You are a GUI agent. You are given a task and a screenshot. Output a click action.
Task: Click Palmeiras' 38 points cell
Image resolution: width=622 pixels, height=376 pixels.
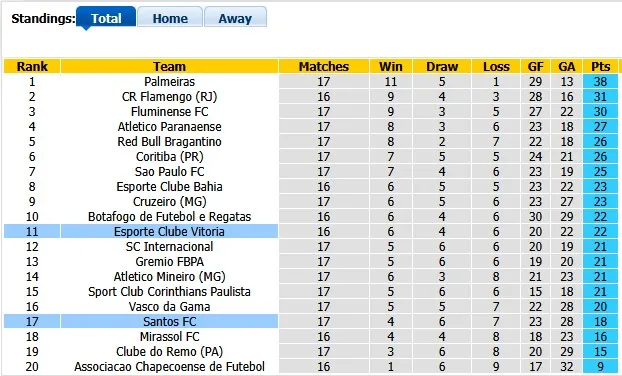(x=600, y=82)
